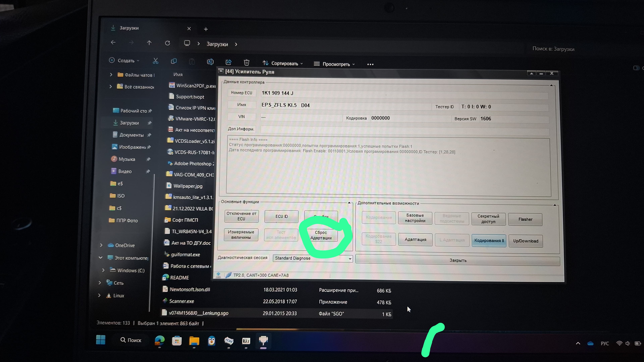Click the Share icon in Explorer toolbar
This screenshot has width=644, height=362.
pyautogui.click(x=228, y=62)
